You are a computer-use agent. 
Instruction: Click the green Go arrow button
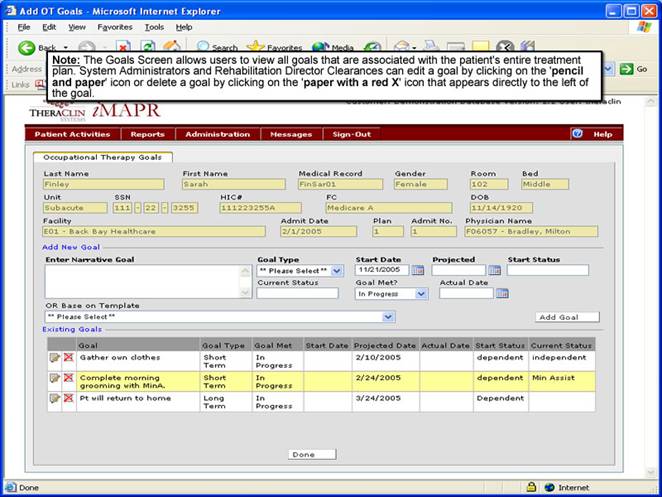coord(627,69)
